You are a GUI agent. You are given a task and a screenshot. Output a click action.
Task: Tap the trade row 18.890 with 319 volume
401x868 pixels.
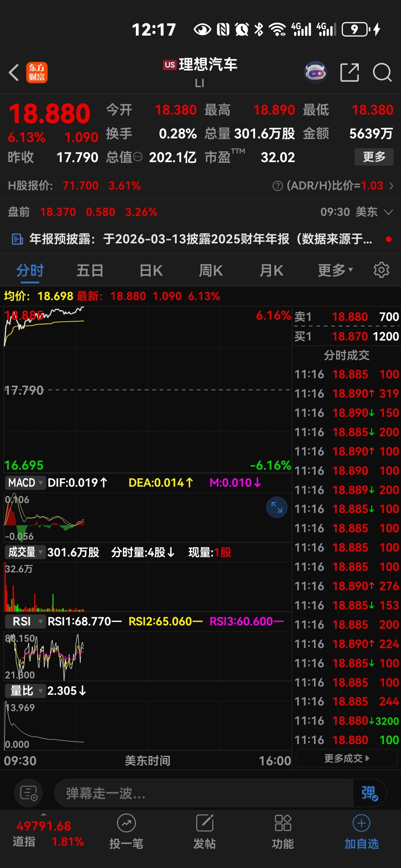coord(346,394)
